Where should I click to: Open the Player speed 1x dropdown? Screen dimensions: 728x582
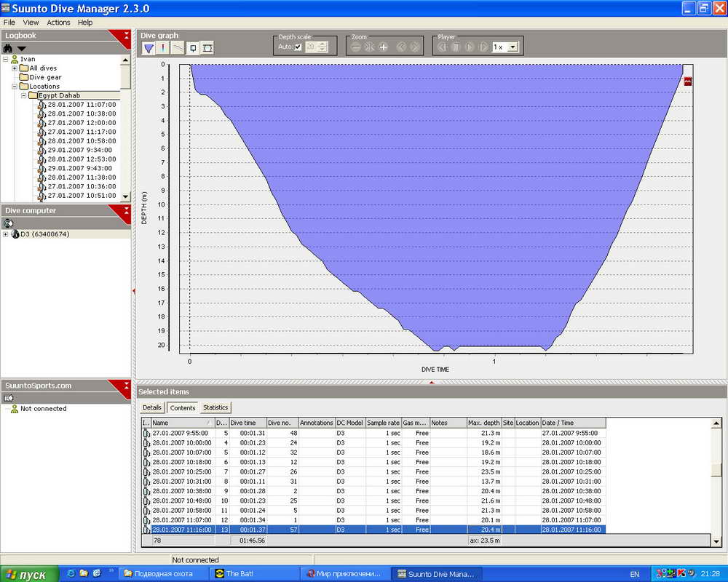(x=513, y=47)
